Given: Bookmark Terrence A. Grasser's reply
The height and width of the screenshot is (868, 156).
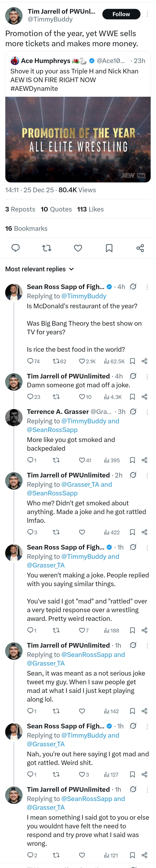Looking at the screenshot, I should click(132, 460).
